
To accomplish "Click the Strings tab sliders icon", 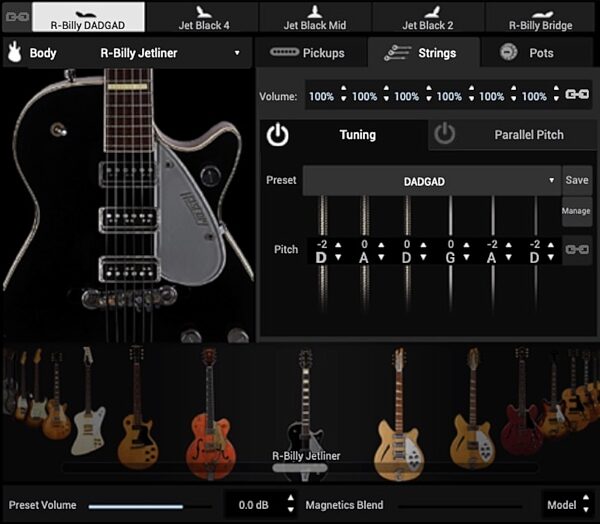I will point(397,53).
